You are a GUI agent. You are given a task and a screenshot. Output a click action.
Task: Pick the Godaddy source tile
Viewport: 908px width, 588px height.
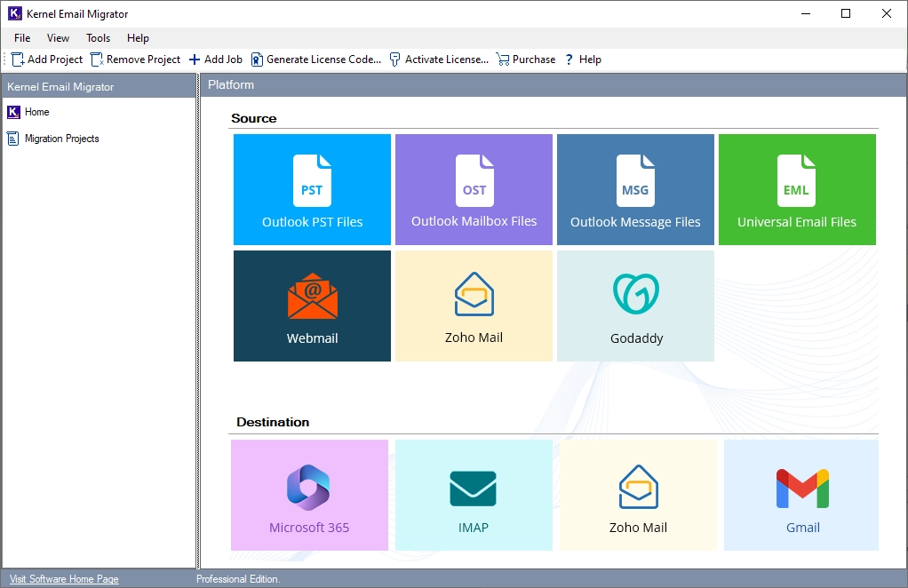(635, 306)
